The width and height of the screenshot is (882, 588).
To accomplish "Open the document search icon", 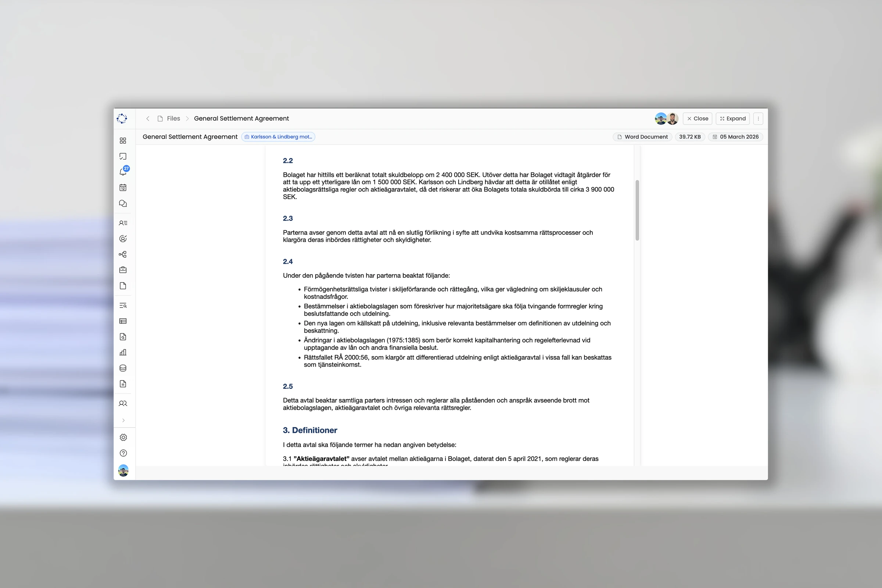I will (x=123, y=337).
